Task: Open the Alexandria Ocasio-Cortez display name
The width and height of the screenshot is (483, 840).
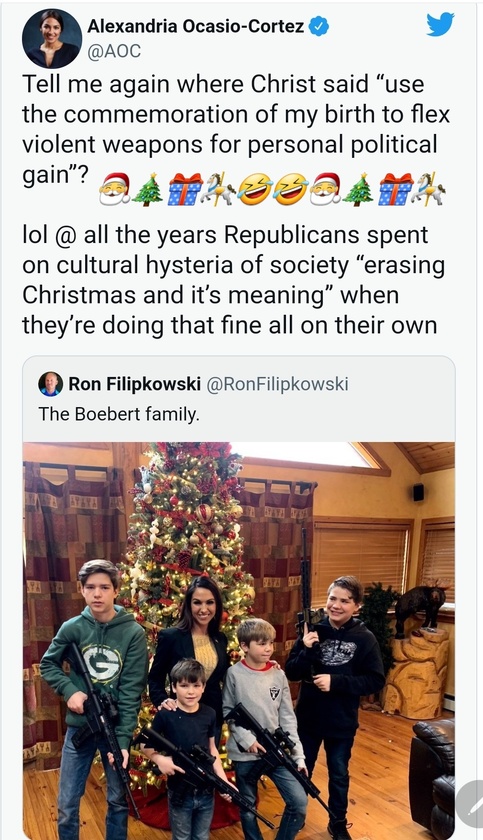Action: pos(195,26)
